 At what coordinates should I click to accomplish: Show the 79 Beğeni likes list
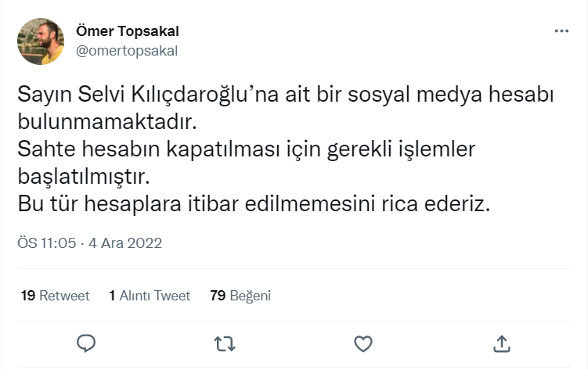pos(240,296)
